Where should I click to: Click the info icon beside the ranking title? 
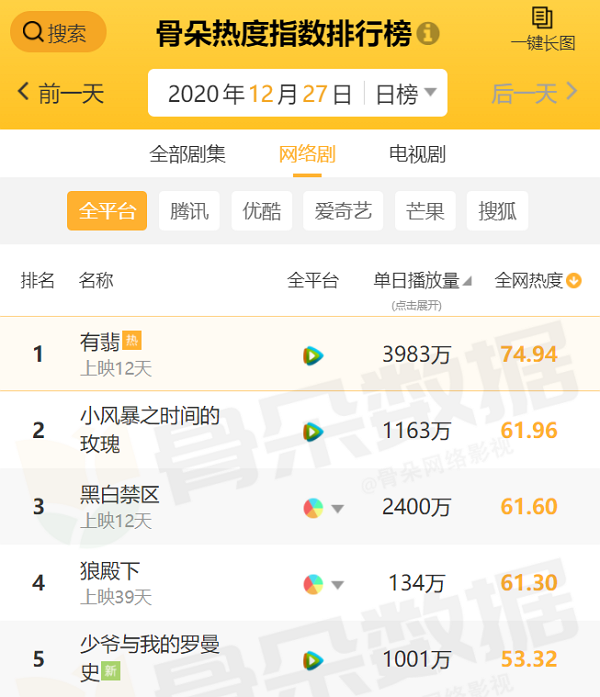coord(428,34)
